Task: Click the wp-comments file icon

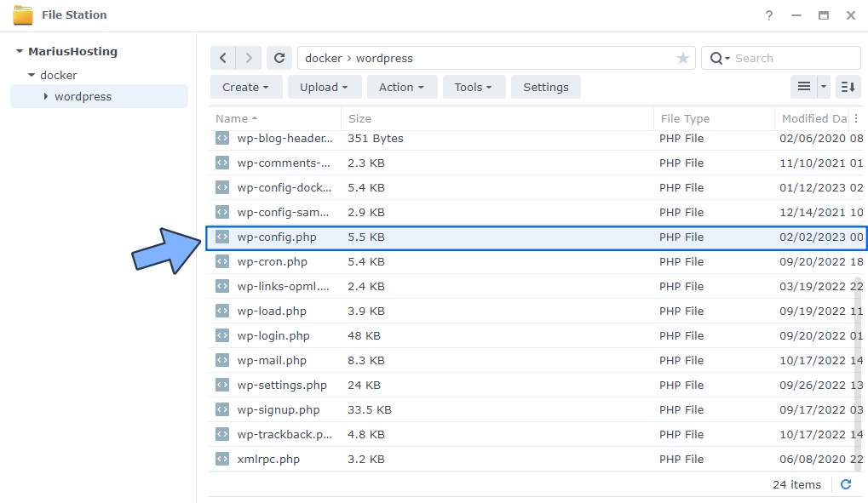Action: click(222, 163)
